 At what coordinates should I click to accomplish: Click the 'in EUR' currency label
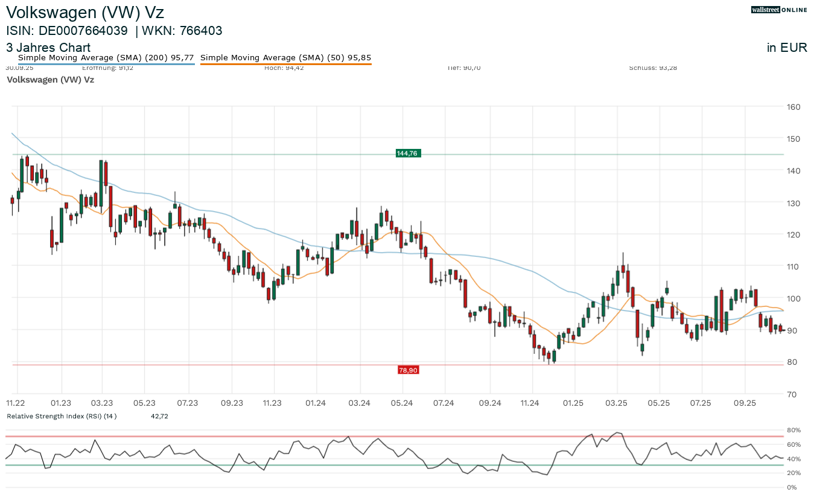click(x=786, y=48)
